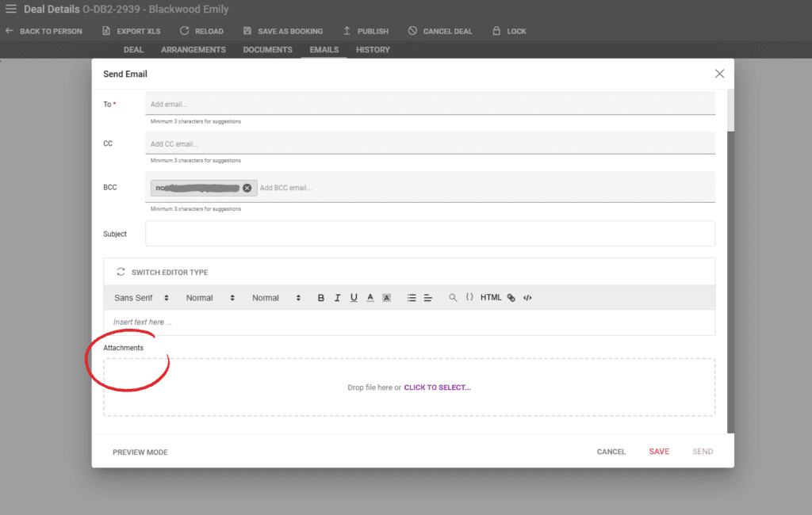Open the Sans Serif font family dropdown
The width and height of the screenshot is (812, 515).
pyautogui.click(x=139, y=297)
